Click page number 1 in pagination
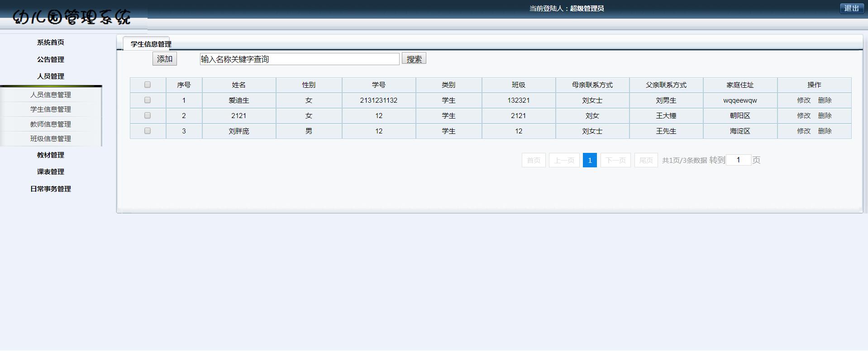 click(x=590, y=160)
